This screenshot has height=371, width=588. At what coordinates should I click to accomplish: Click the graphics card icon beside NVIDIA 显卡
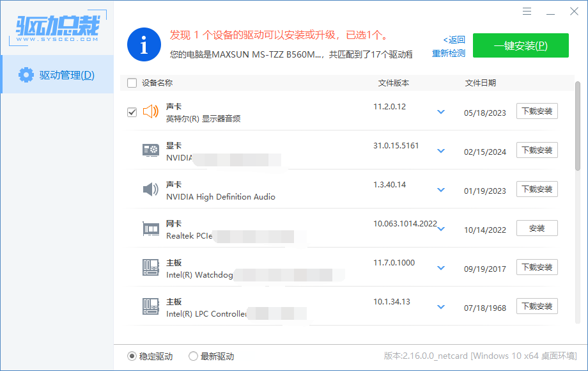tap(150, 150)
